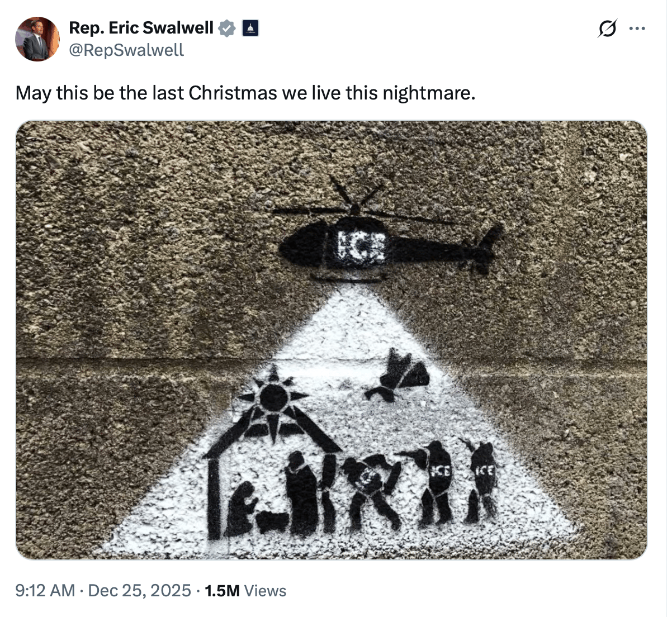This screenshot has height=617, width=672.
Task: Click the 9:12 AM timestamp
Action: pyautogui.click(x=45, y=591)
